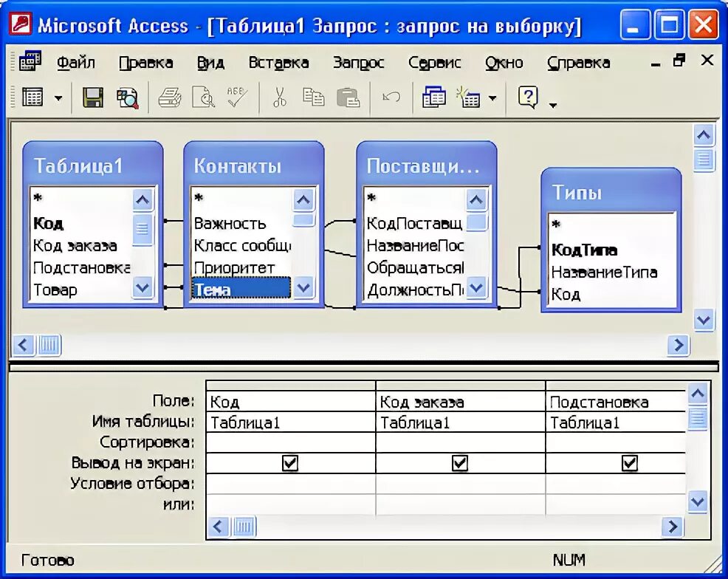The image size is (728, 579).
Task: Click the Типы table title bar
Action: point(611,192)
